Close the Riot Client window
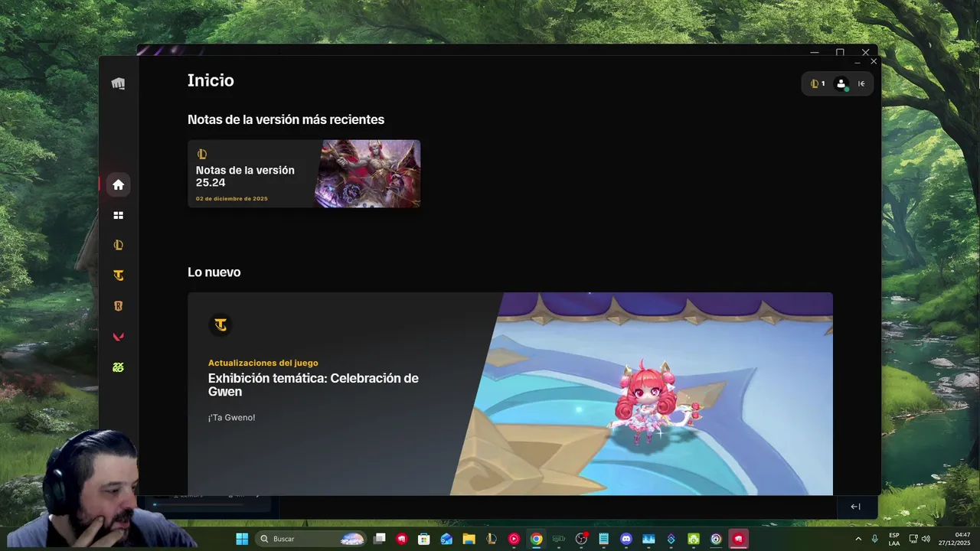 [874, 62]
